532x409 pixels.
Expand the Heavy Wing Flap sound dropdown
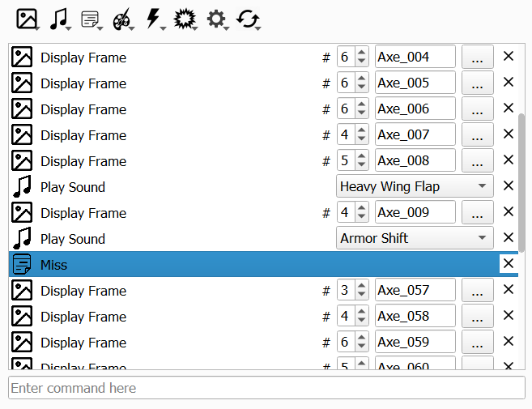click(x=415, y=187)
